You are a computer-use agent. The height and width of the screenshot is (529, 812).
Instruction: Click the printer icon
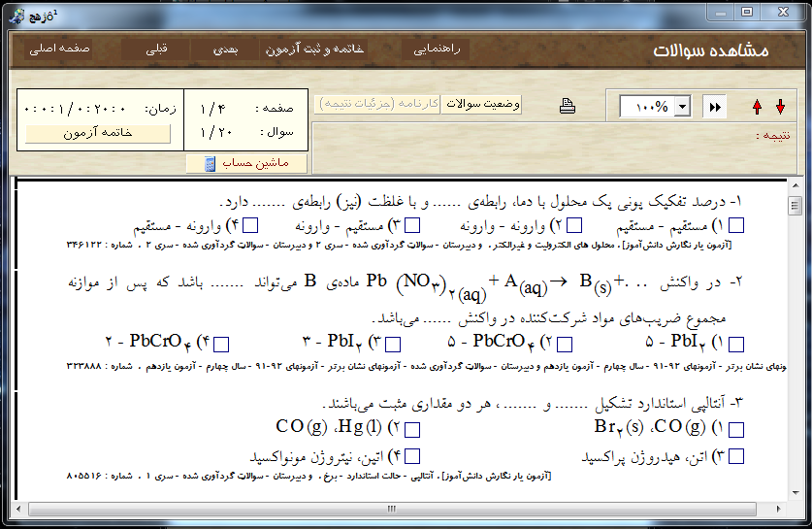click(x=568, y=106)
